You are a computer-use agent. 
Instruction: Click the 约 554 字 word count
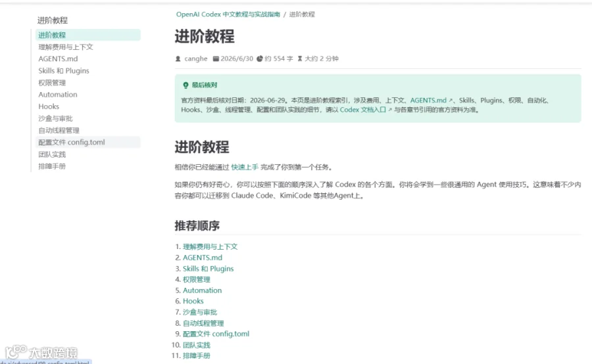(279, 58)
